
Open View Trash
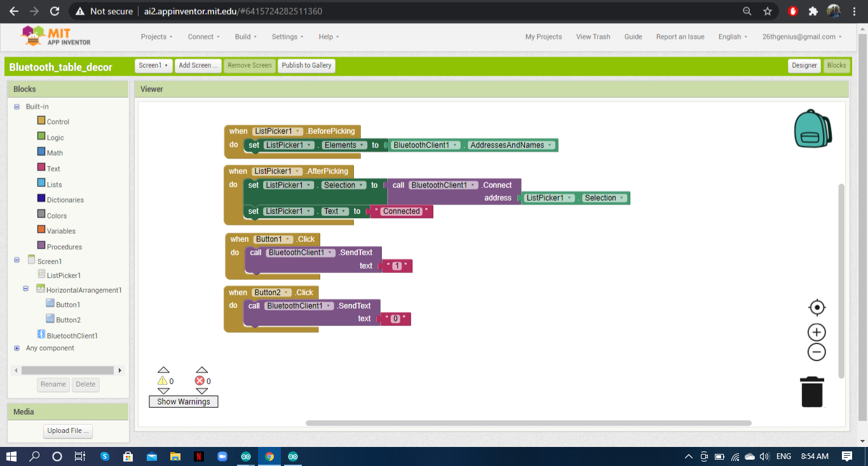(x=593, y=37)
